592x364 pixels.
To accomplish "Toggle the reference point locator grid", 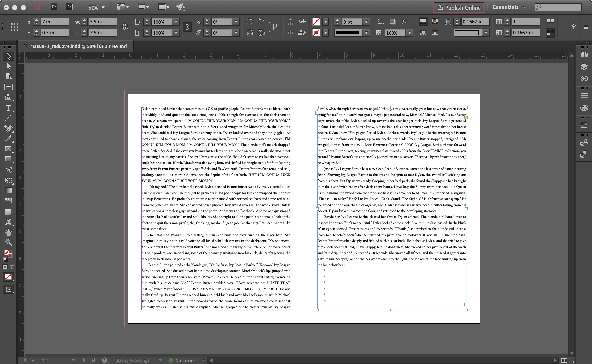I will (15, 27).
